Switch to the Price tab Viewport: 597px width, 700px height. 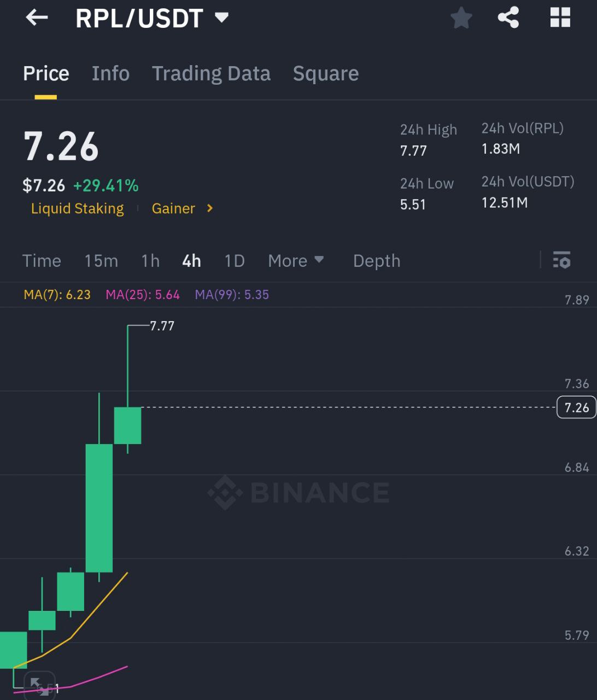click(46, 74)
